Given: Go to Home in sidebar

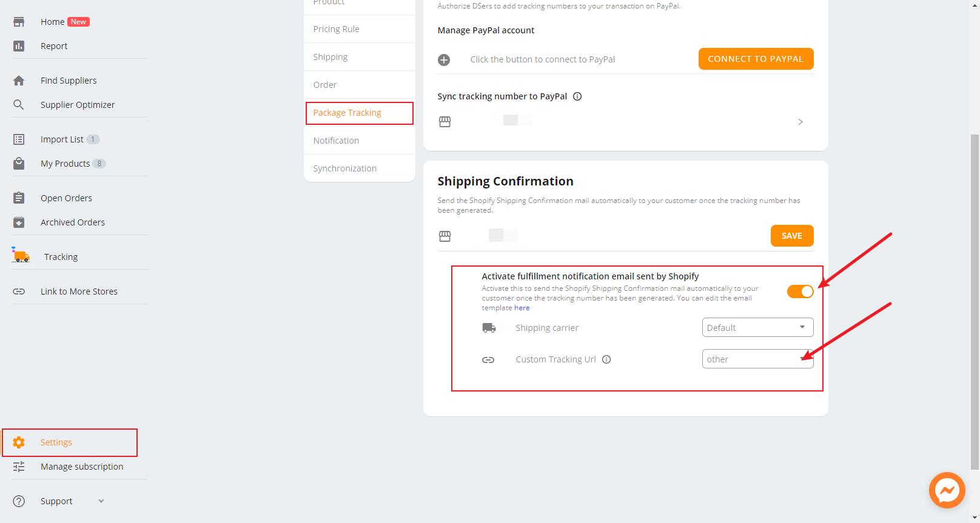Looking at the screenshot, I should click(53, 22).
